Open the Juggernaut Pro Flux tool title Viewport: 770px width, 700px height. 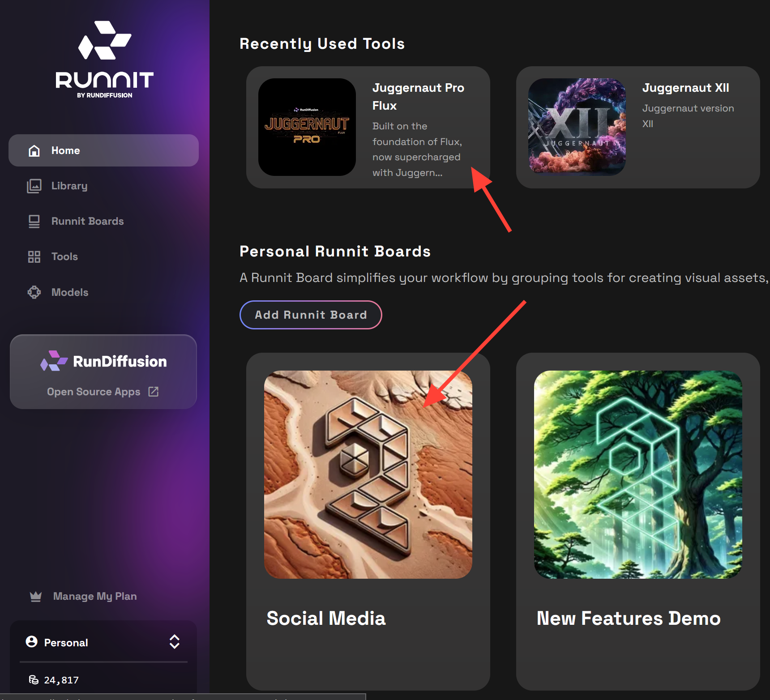click(418, 97)
